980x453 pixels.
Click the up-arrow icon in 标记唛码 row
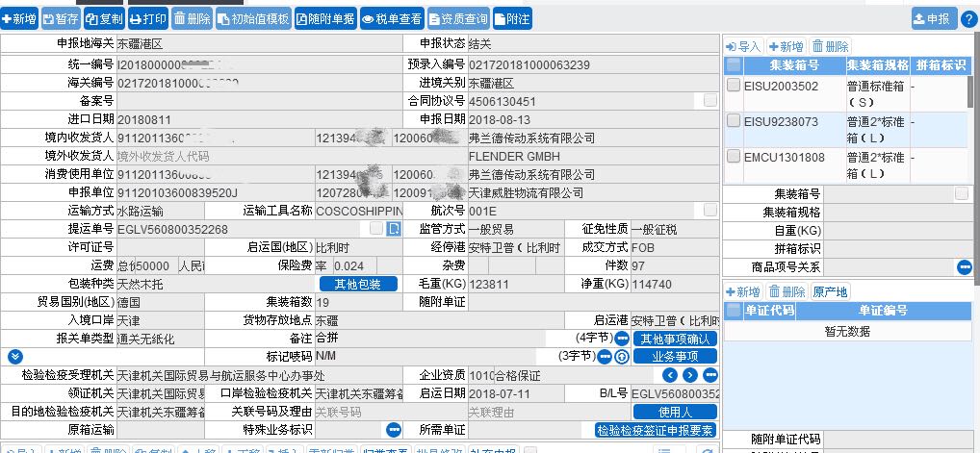621,357
